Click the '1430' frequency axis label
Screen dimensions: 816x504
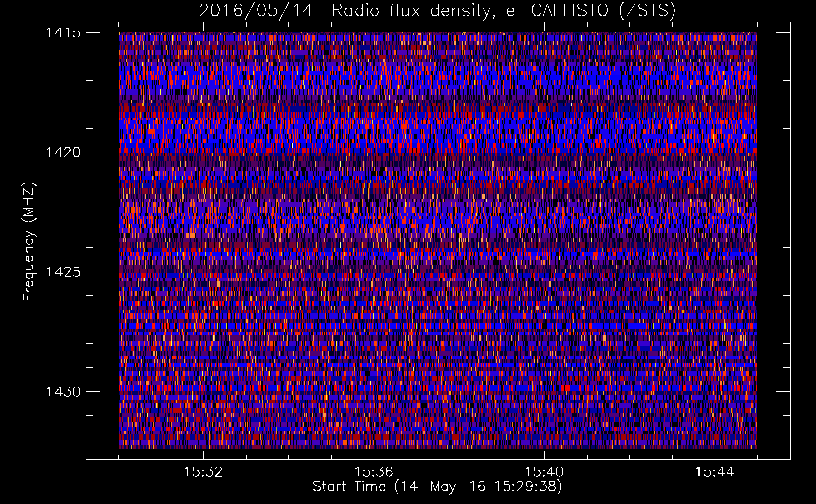[x=63, y=392]
